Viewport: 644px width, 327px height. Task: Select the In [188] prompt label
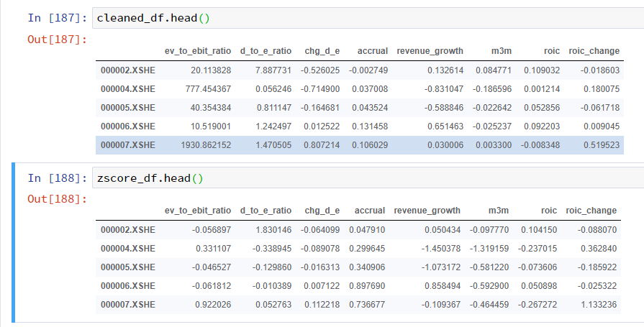[58, 178]
